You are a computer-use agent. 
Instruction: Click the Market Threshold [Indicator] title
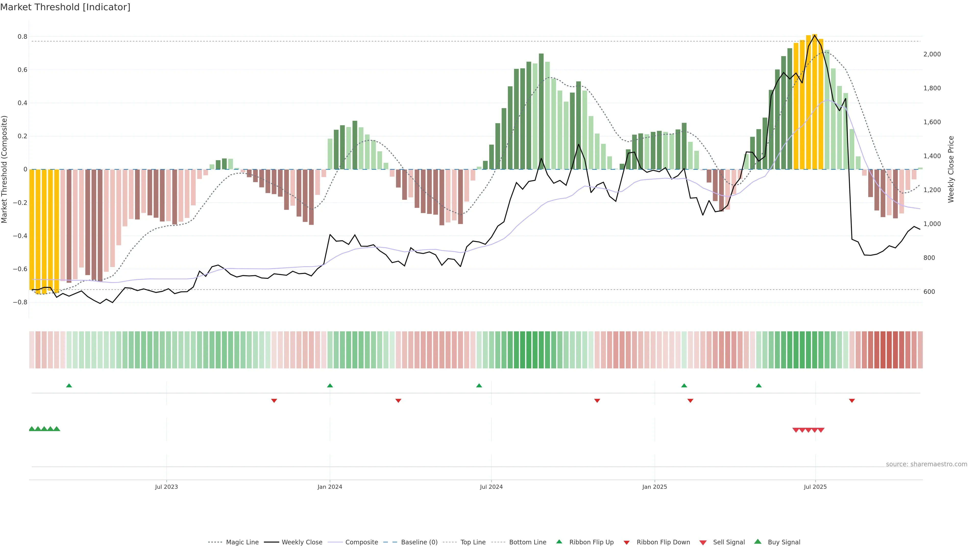(65, 7)
